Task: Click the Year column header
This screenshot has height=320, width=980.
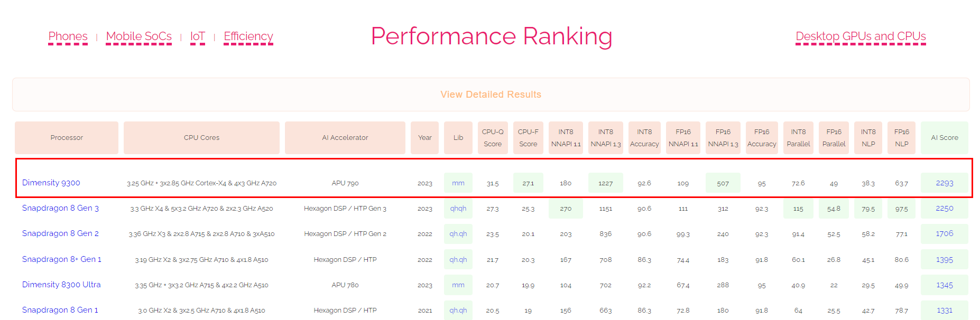Action: 424,138
